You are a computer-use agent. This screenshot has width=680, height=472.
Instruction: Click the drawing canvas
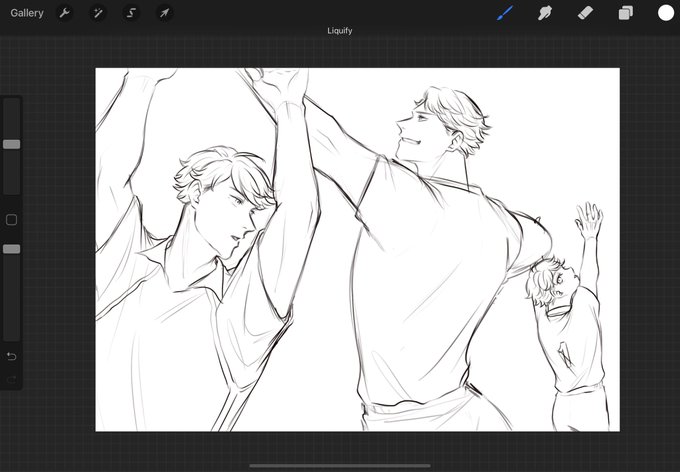[357, 249]
